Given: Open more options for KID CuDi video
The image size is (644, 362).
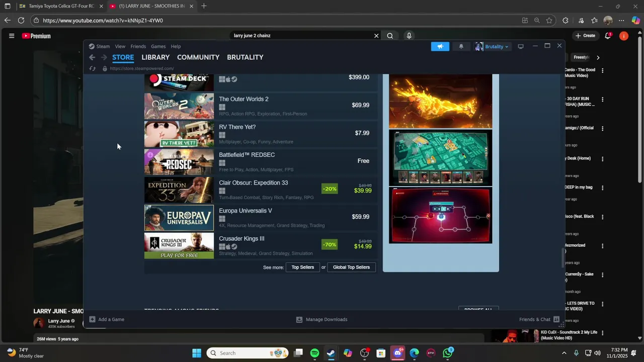Looking at the screenshot, I should coord(602,333).
